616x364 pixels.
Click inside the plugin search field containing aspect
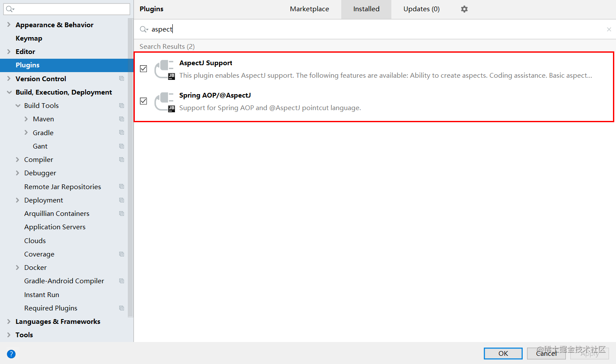pyautogui.click(x=375, y=29)
